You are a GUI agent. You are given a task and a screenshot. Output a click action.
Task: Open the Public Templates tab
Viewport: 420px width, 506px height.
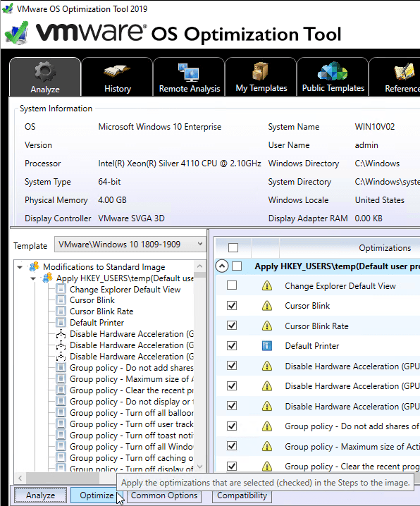[333, 77]
